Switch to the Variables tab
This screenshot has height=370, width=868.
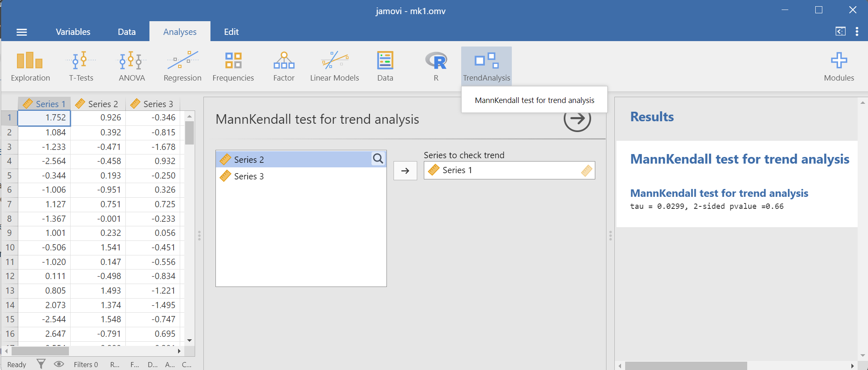73,32
